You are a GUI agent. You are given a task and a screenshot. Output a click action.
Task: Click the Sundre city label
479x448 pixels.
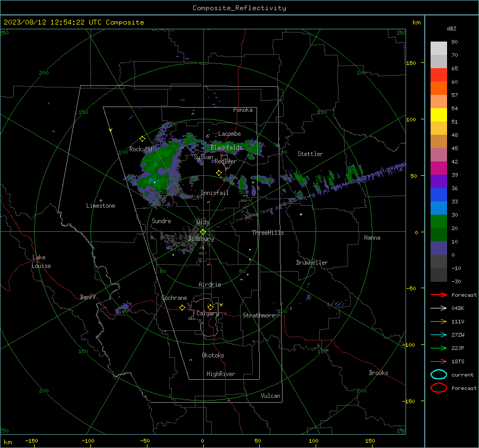(x=161, y=221)
